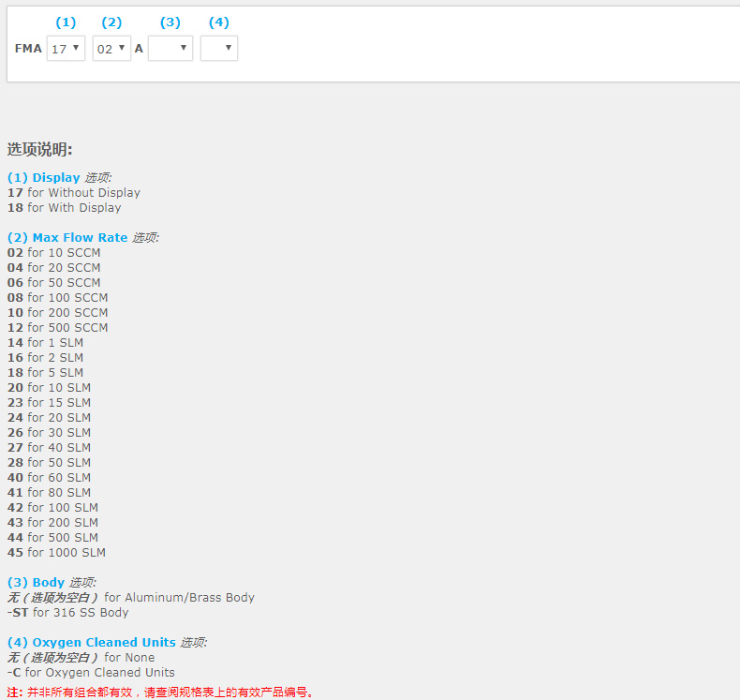Click the (4) label above the fourth dropdown
Image resolution: width=740 pixels, height=700 pixels.
pos(218,22)
